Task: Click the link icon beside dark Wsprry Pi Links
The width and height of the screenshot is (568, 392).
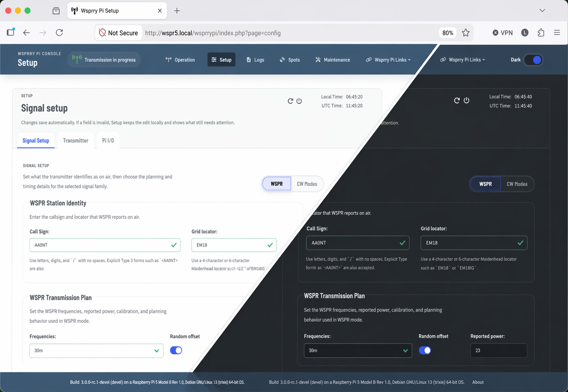Action: click(443, 60)
